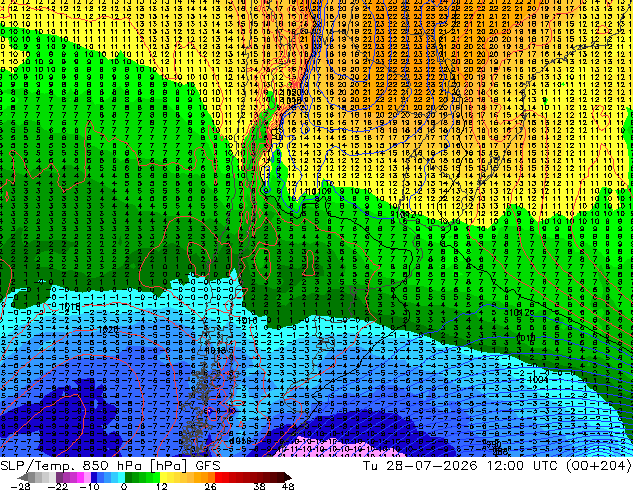This screenshot has height=490, width=634.
Task: Click the 26 legend value
Action: coord(210,486)
